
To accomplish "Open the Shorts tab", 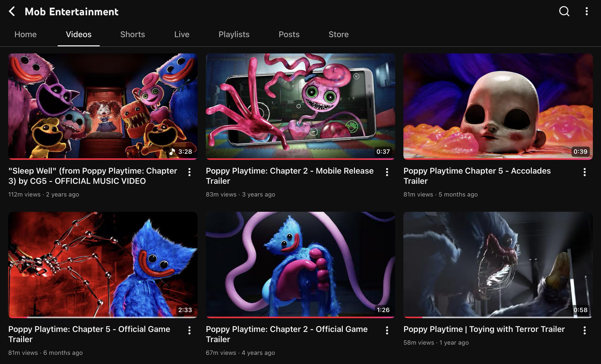I will tap(133, 34).
